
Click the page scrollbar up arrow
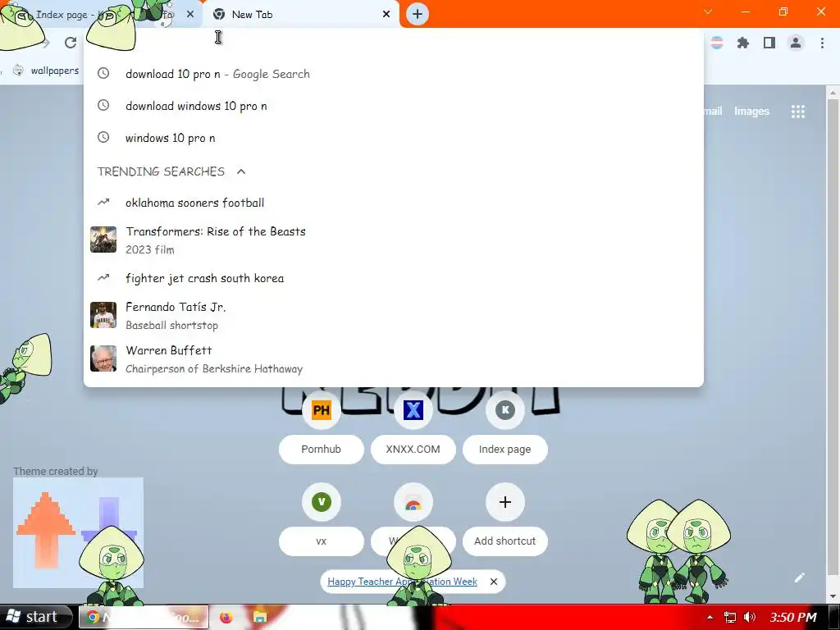833,92
